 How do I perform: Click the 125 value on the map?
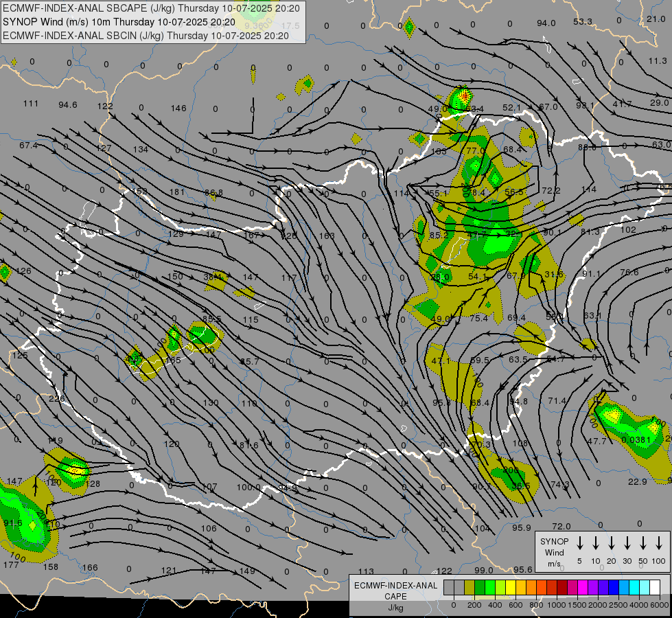pyautogui.click(x=20, y=355)
